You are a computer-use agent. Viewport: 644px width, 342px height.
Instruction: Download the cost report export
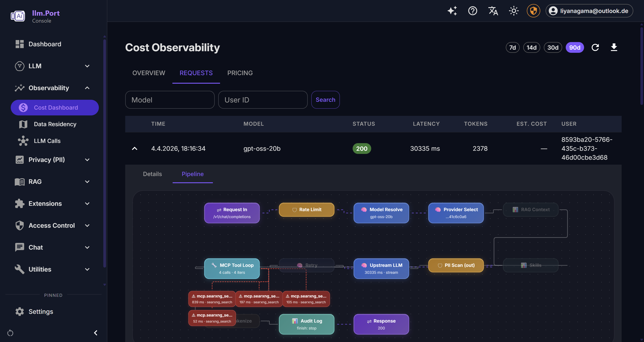coord(614,47)
